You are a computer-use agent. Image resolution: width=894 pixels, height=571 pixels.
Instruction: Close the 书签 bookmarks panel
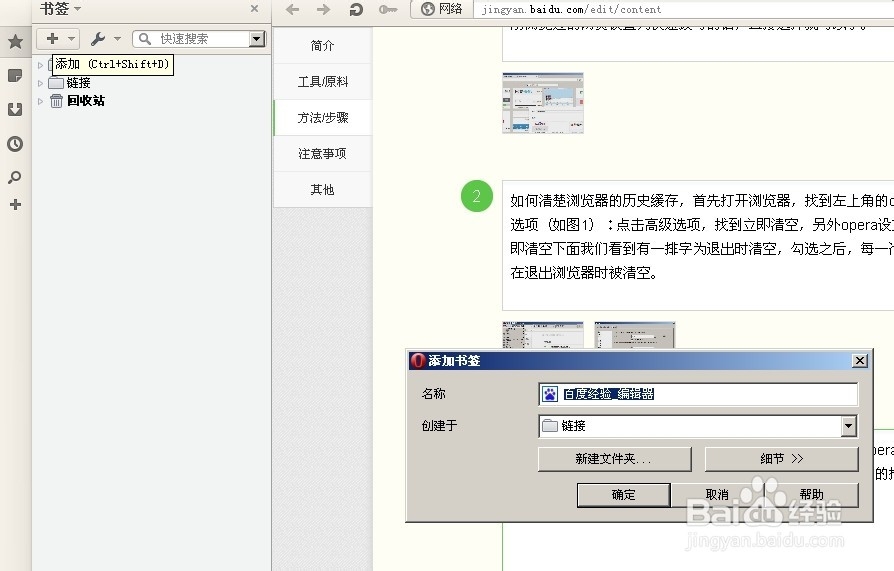[254, 9]
